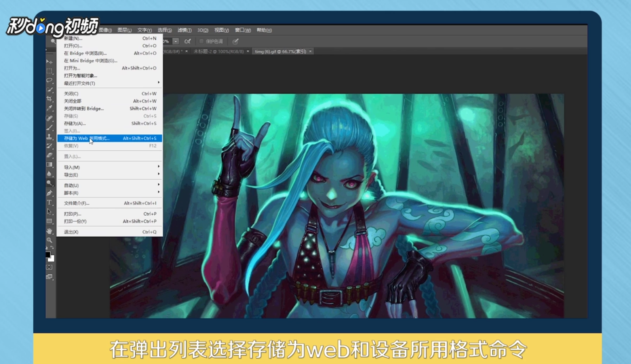Select the Eyedropper tool
Screen dimensions: 631x364
point(49,108)
